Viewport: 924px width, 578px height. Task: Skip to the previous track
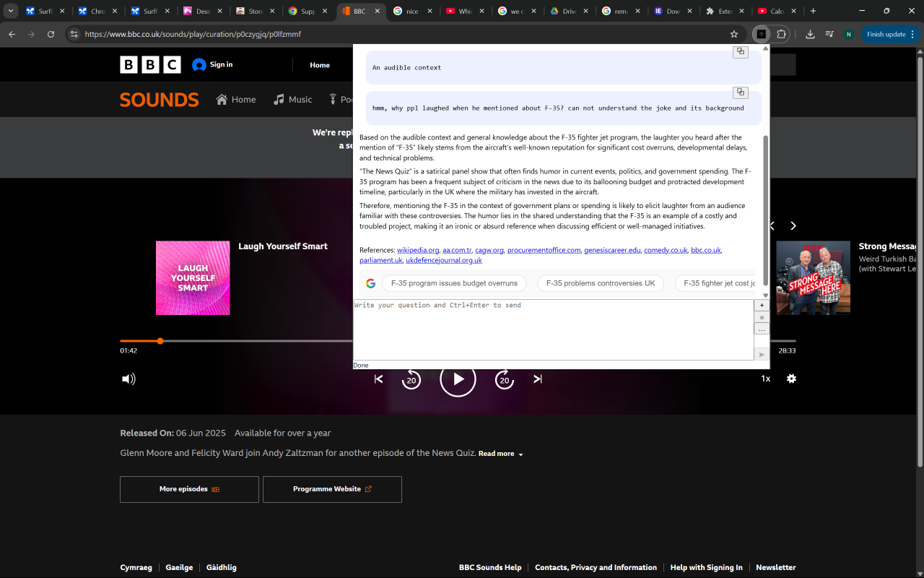click(378, 379)
